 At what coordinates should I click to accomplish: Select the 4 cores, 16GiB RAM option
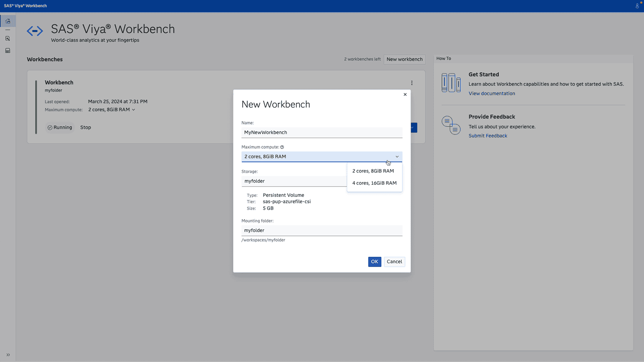[374, 183]
